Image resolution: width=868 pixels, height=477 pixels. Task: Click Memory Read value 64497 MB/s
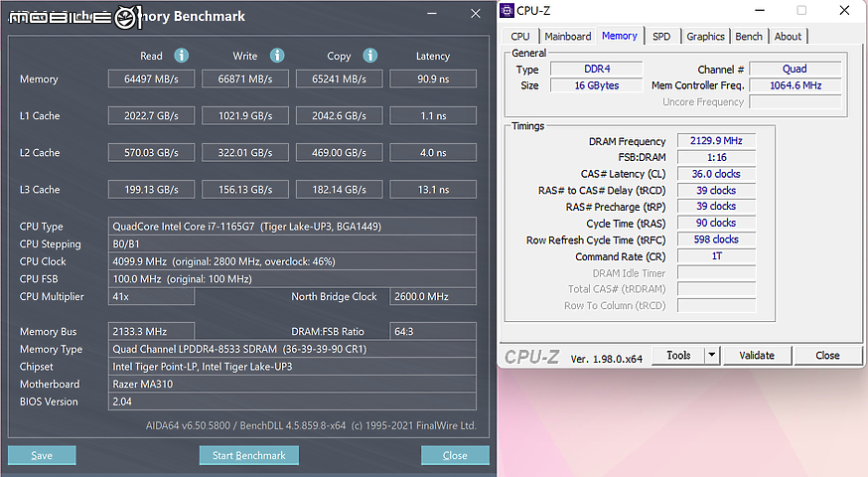point(151,79)
